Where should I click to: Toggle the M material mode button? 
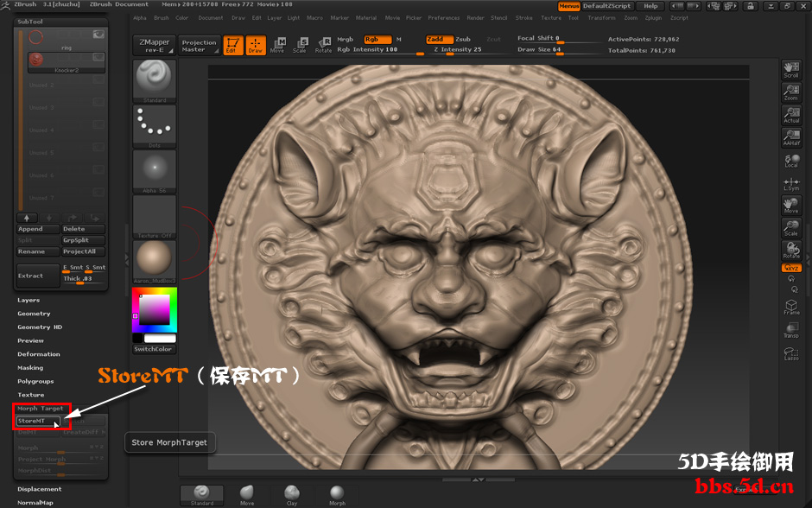coord(399,40)
